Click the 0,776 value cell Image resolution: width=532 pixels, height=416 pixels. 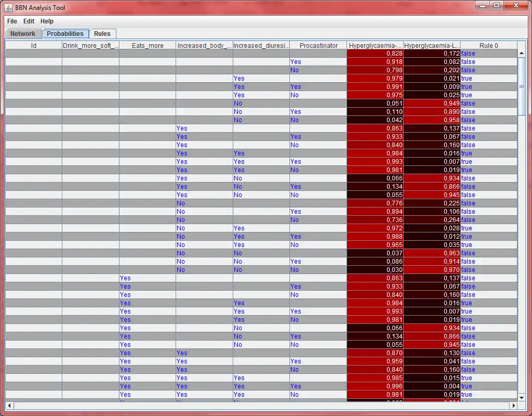(x=375, y=203)
